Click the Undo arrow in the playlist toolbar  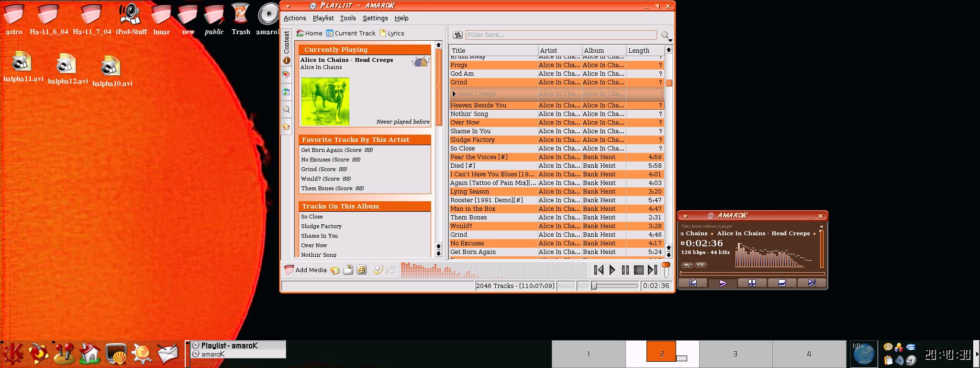tap(378, 270)
